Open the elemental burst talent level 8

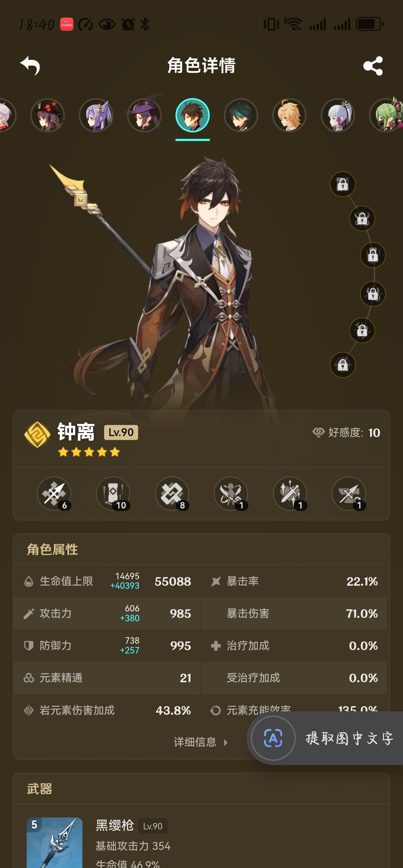pyautogui.click(x=172, y=494)
